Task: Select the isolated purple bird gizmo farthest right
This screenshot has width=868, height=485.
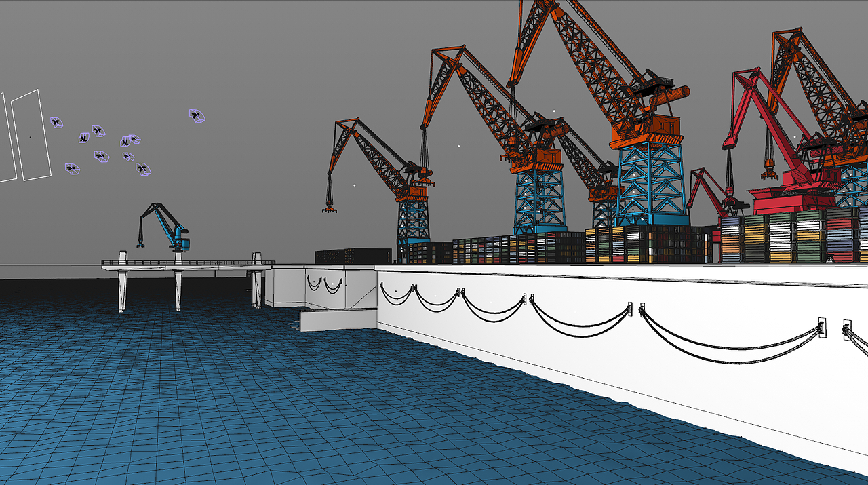Action: (197, 116)
